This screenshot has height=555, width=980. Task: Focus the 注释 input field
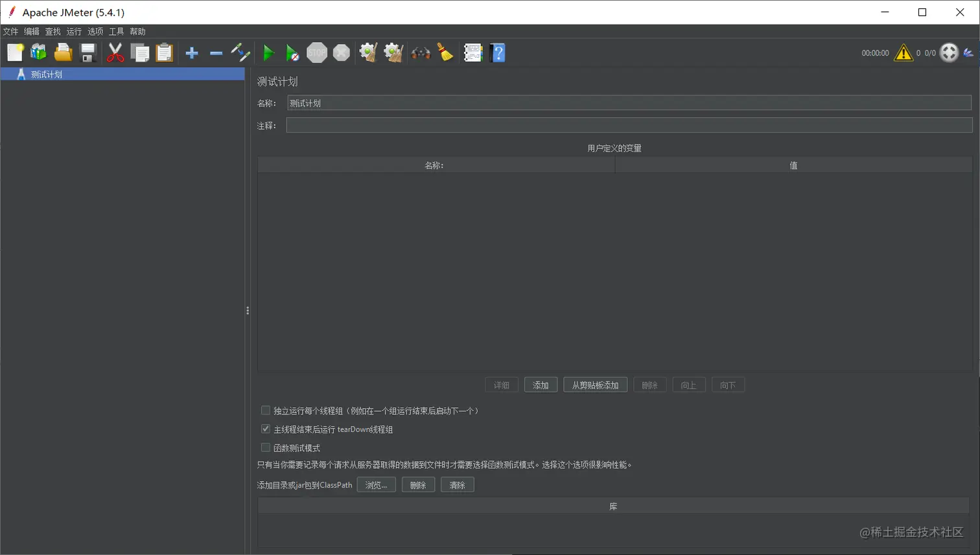point(629,125)
